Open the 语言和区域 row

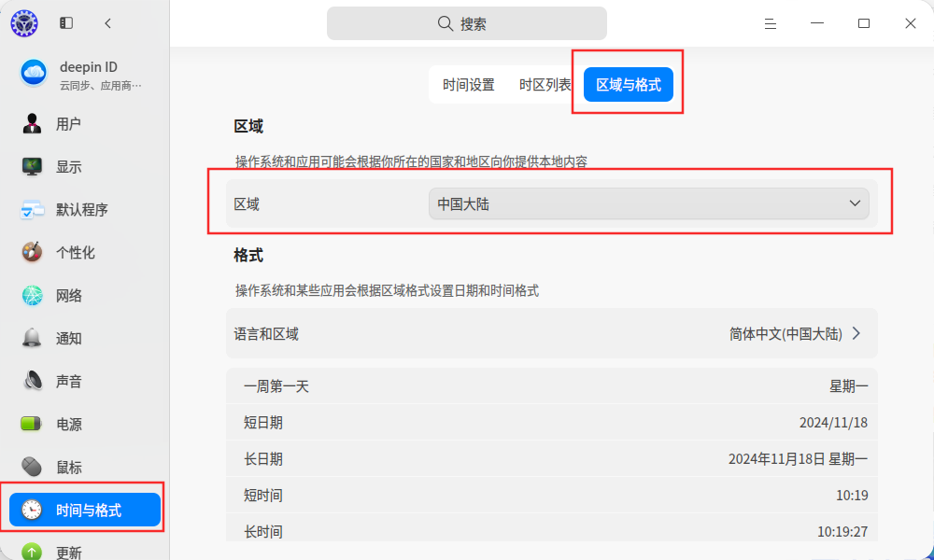click(552, 333)
